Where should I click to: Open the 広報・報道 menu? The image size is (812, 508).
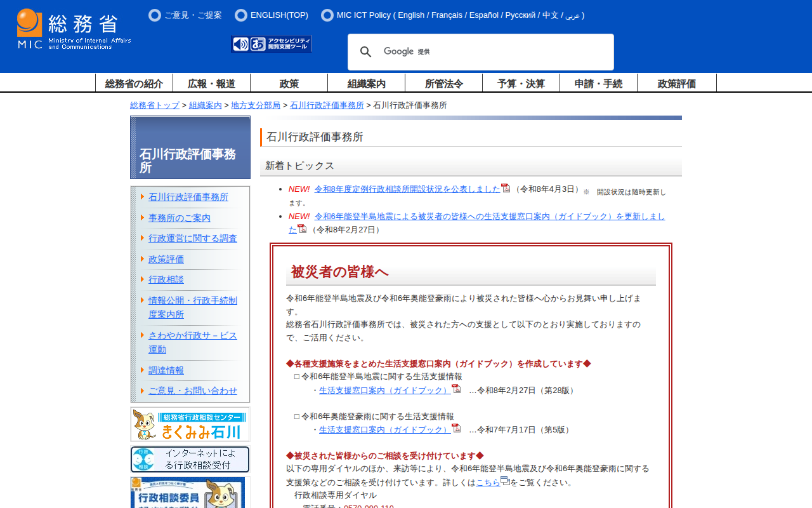pyautogui.click(x=211, y=83)
